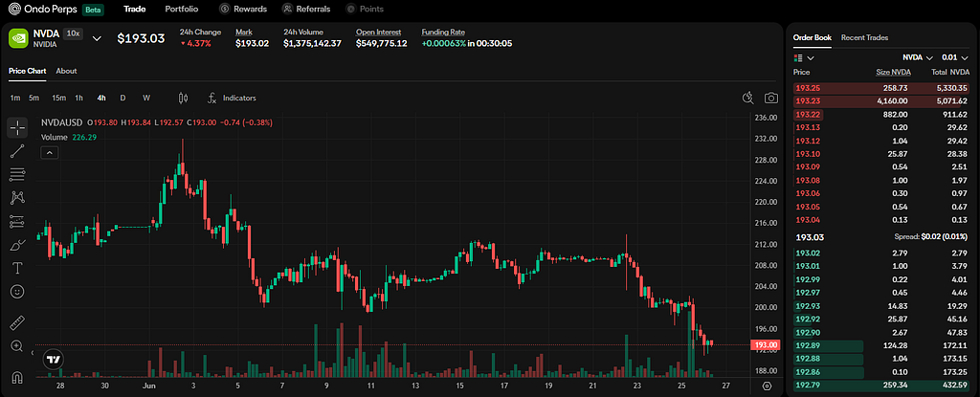Take a chart snapshot with the camera icon
Screen dimensions: 980x397
[771, 99]
